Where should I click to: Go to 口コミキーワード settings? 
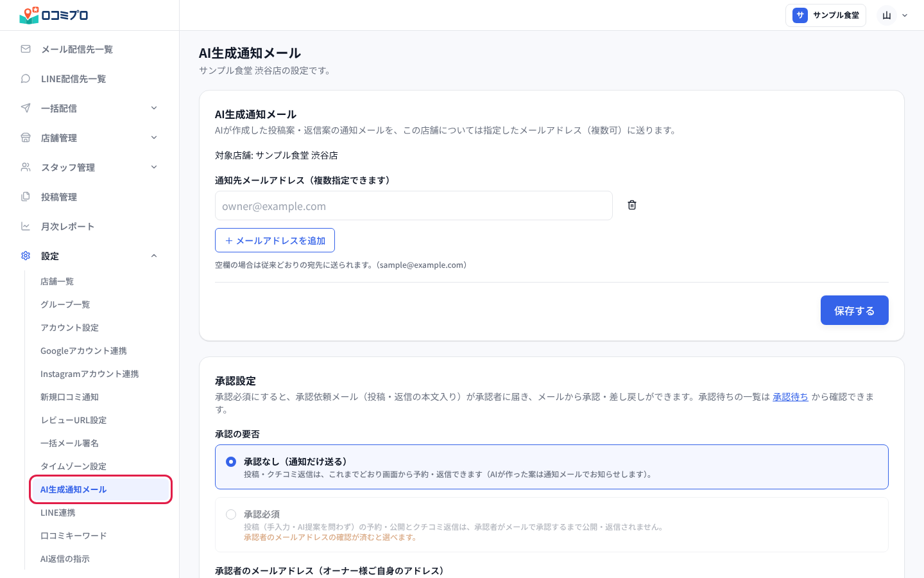(74, 536)
